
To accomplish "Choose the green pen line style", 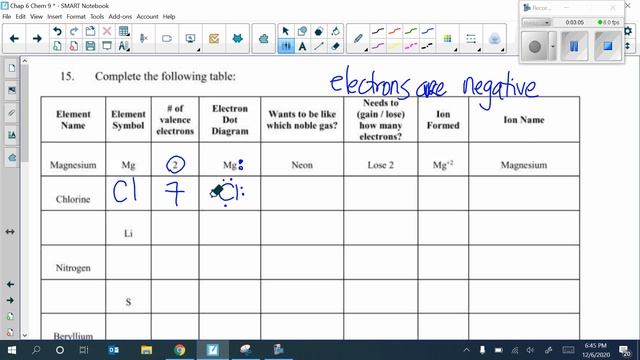I will [x=411, y=31].
